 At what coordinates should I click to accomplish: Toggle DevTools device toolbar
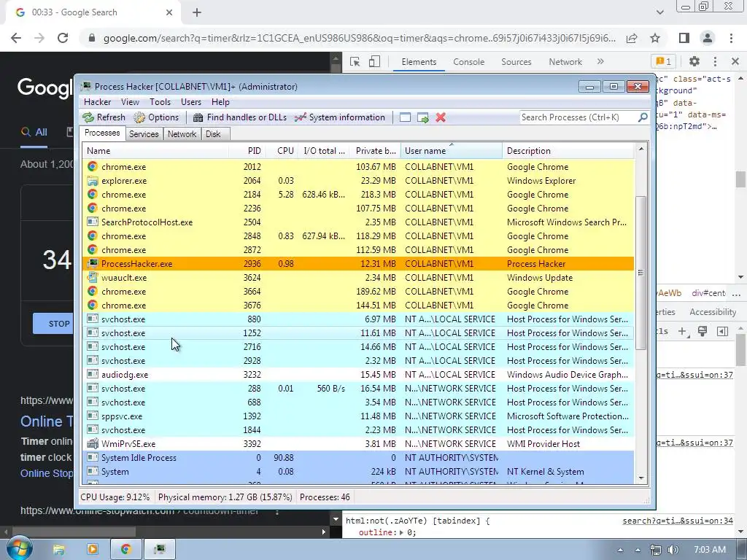(374, 62)
